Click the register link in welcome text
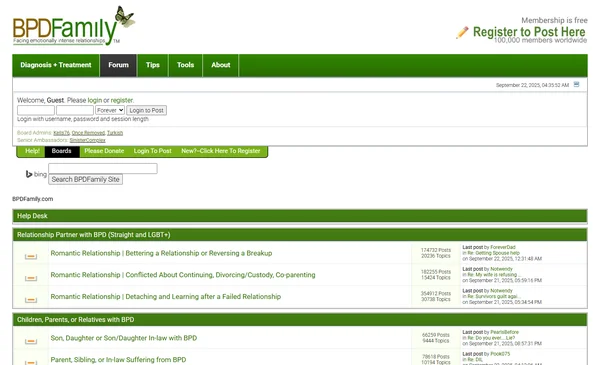The image size is (600, 365). [122, 100]
